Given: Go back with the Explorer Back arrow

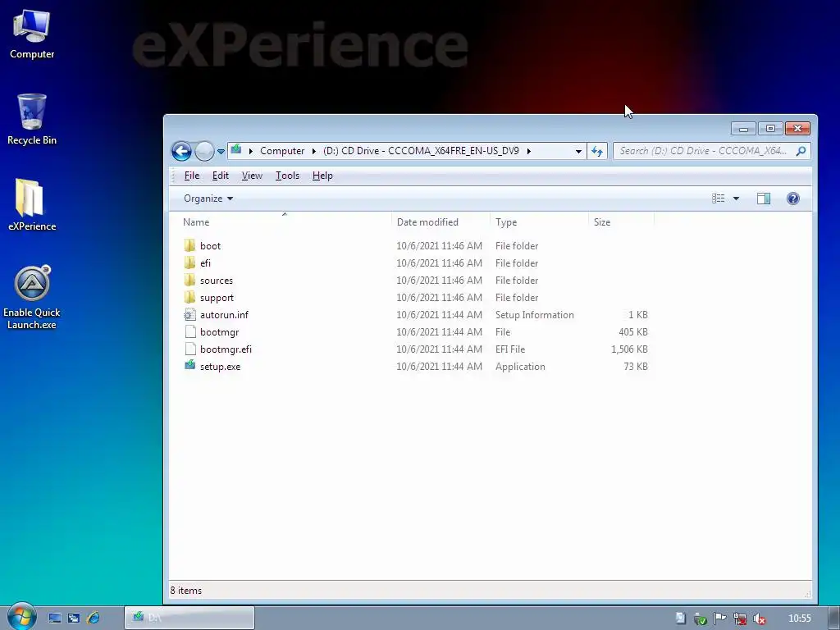Looking at the screenshot, I should [181, 151].
